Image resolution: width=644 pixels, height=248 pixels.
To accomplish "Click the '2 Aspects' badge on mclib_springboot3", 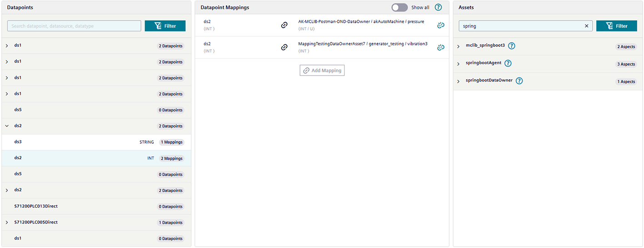I will 626,47.
